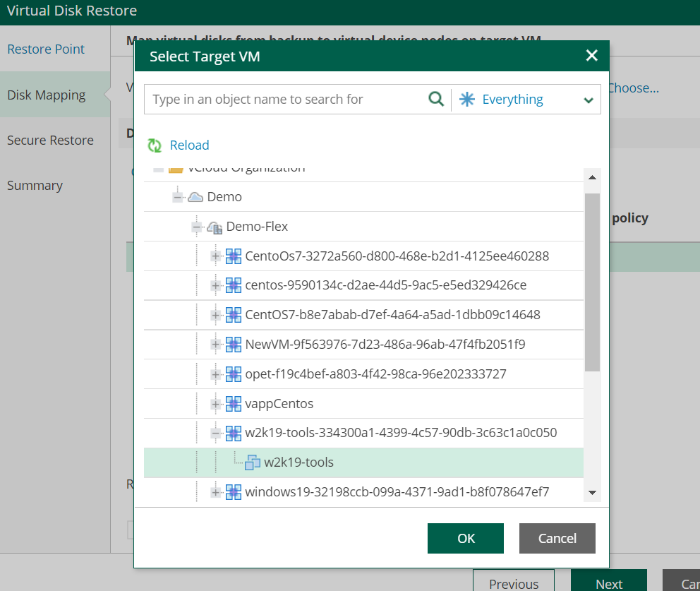Image resolution: width=700 pixels, height=591 pixels.
Task: Confirm selection with the OK button
Action: coord(465,538)
